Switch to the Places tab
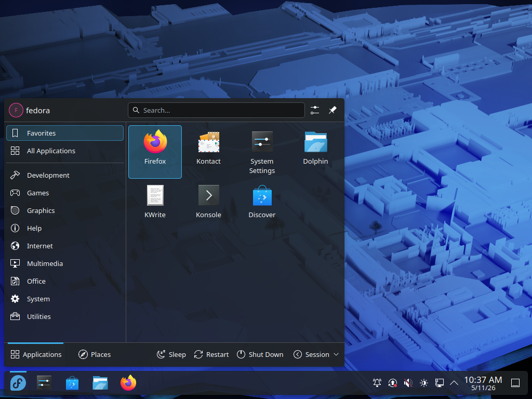The image size is (532, 399). (x=95, y=354)
